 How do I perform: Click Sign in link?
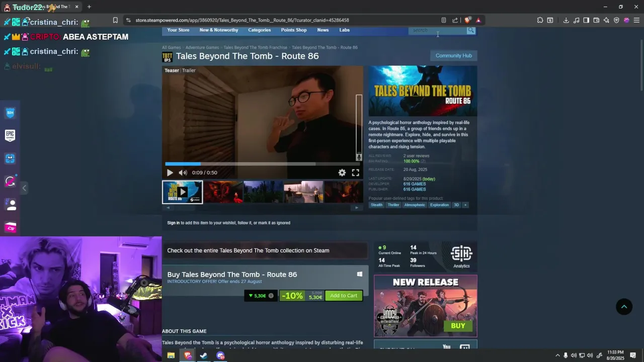coord(173,223)
